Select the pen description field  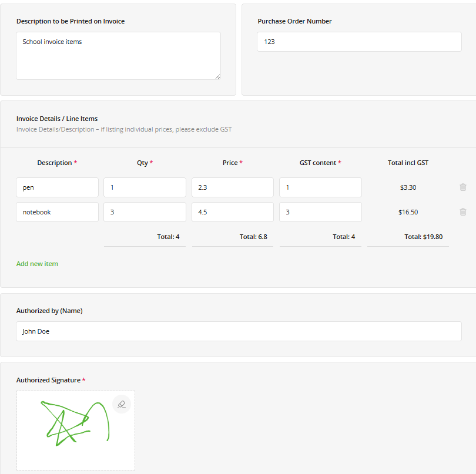point(57,187)
